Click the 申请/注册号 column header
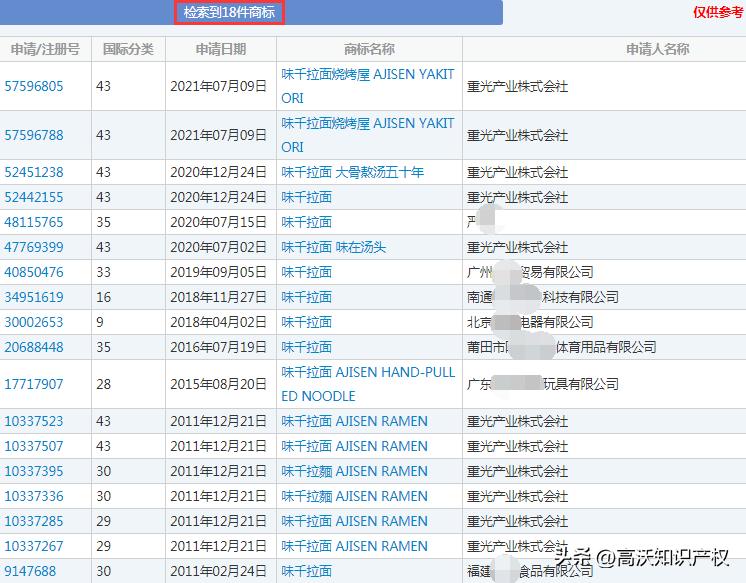Image resolution: width=746 pixels, height=583 pixels. [x=45, y=49]
